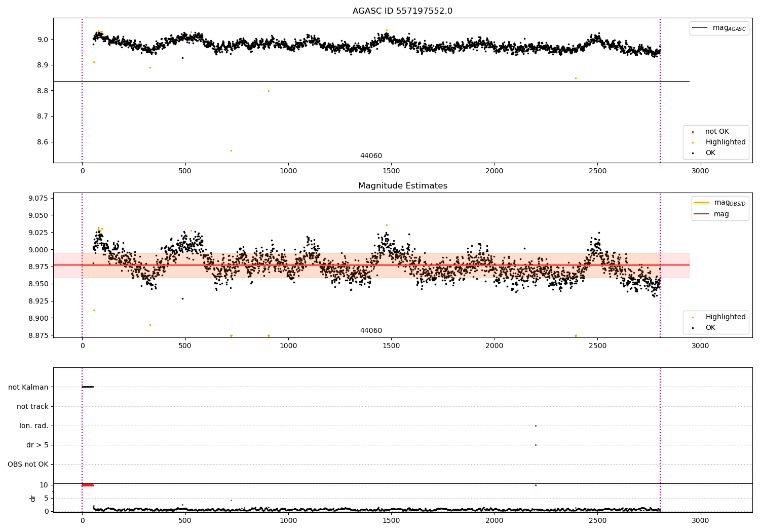Pick the 'not OK' legend label
760x532 pixels.
coord(717,132)
